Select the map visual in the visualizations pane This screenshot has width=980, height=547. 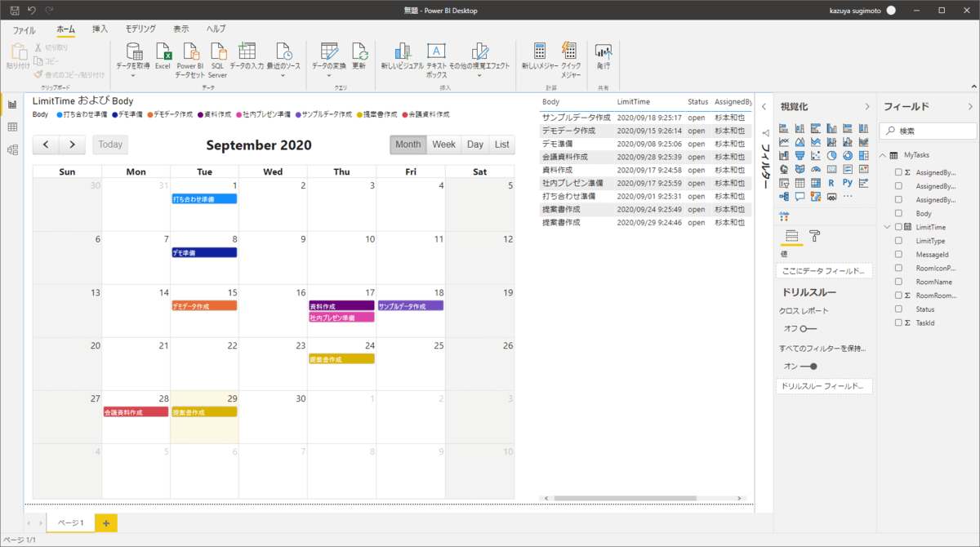pos(783,168)
